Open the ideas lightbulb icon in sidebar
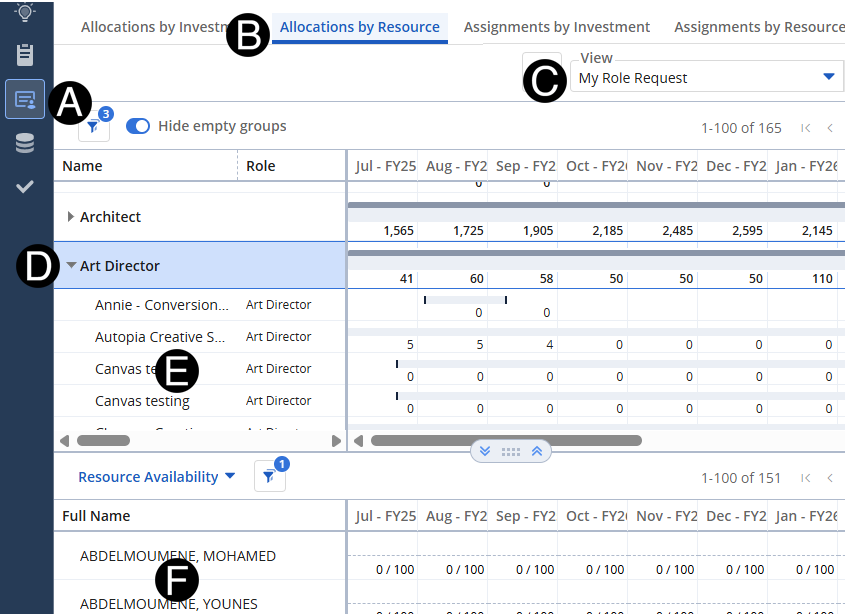 pyautogui.click(x=25, y=12)
